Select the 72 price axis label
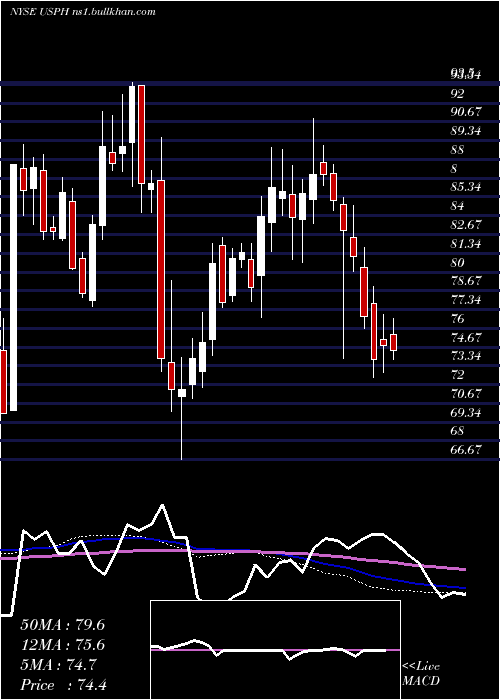Image resolution: width=500 pixels, height=700 pixels. [x=457, y=375]
